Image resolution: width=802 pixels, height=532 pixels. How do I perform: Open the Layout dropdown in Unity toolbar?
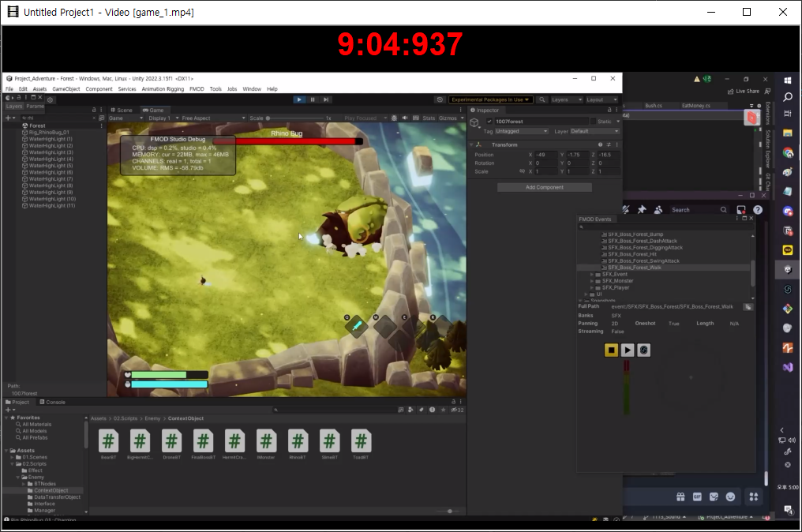pos(601,99)
